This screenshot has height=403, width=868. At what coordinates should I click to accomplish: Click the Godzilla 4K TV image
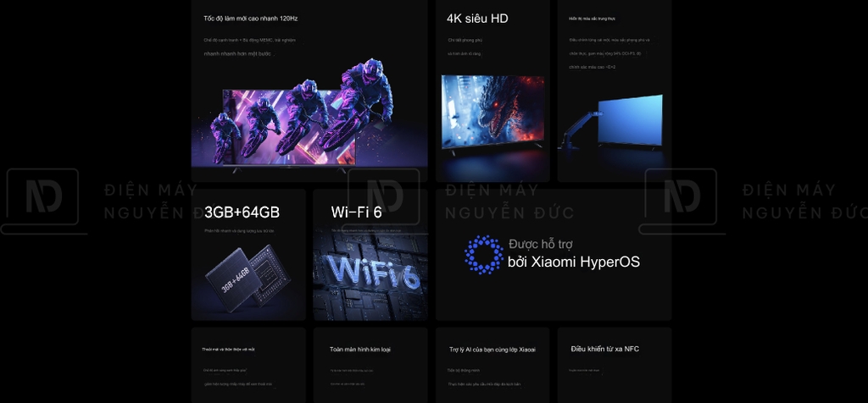point(492,114)
